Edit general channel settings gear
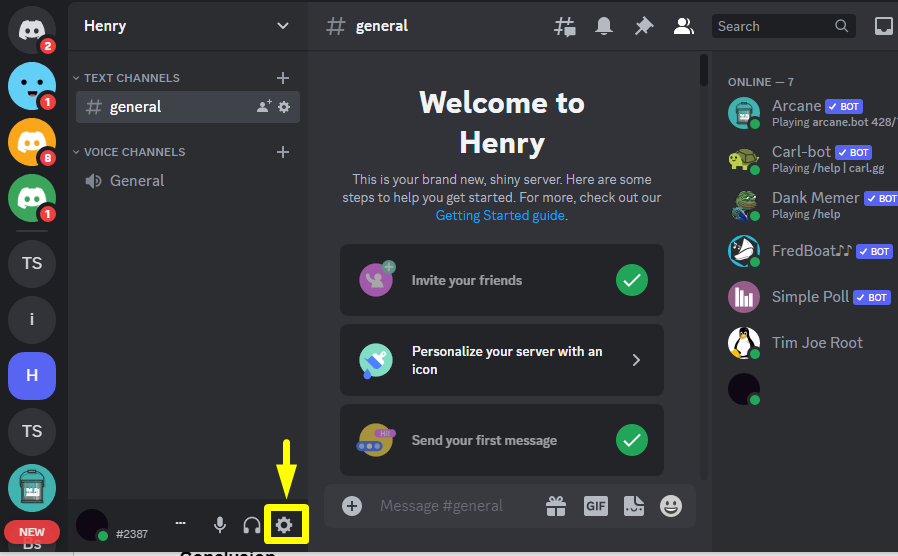Screen dimensions: 898x556 (x=284, y=107)
